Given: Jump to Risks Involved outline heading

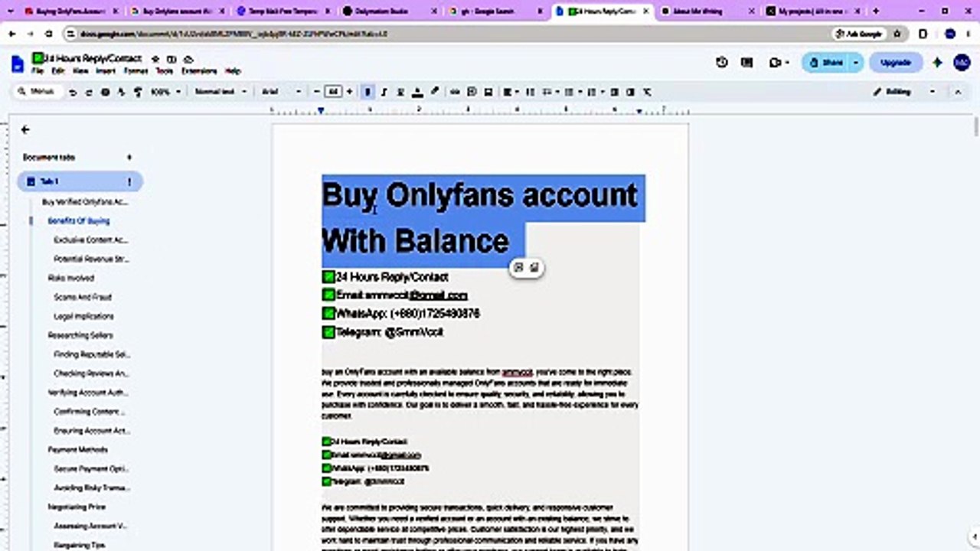Looking at the screenshot, I should [71, 278].
